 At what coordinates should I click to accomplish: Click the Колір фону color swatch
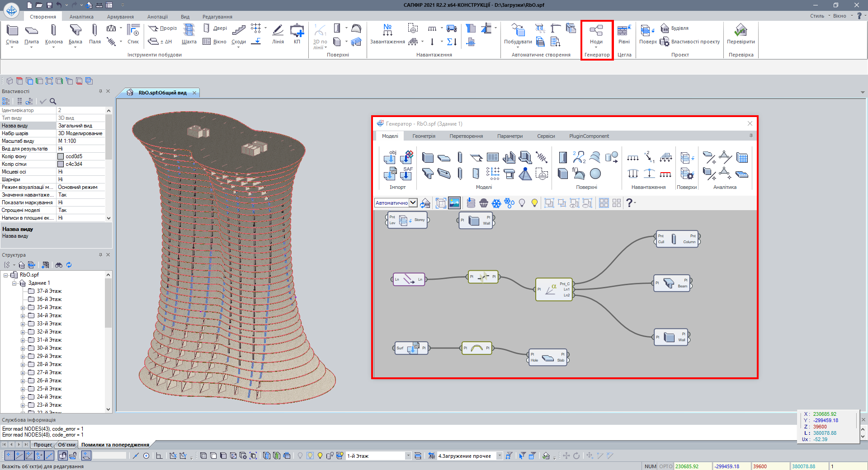[x=61, y=156]
